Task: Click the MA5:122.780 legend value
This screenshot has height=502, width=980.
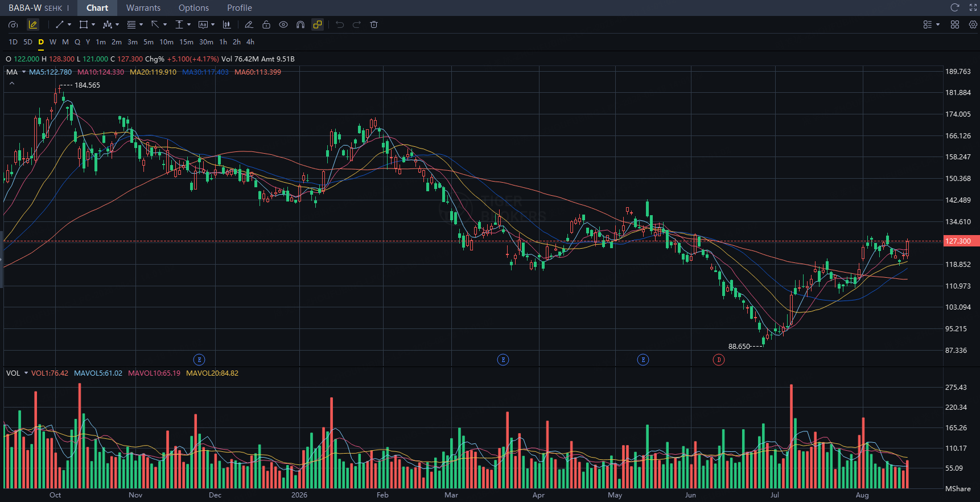Action: coord(51,72)
